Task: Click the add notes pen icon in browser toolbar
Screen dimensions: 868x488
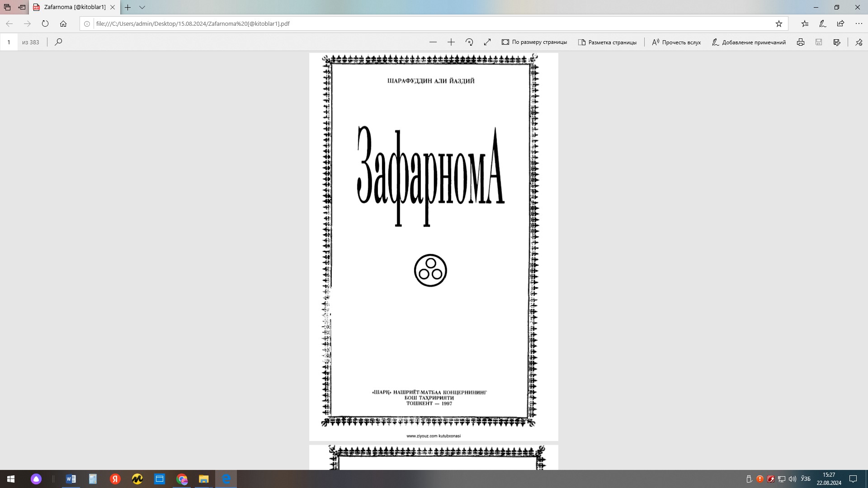Action: [823, 23]
